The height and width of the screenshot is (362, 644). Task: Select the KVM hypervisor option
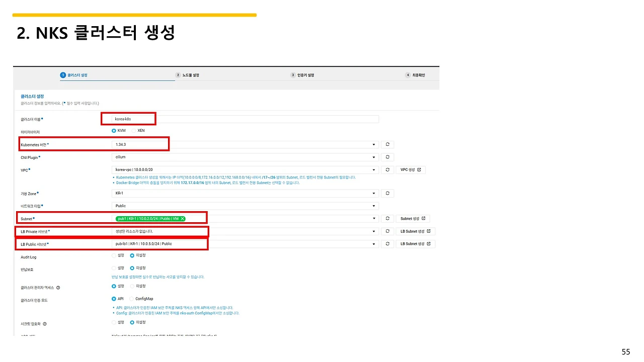pos(114,131)
